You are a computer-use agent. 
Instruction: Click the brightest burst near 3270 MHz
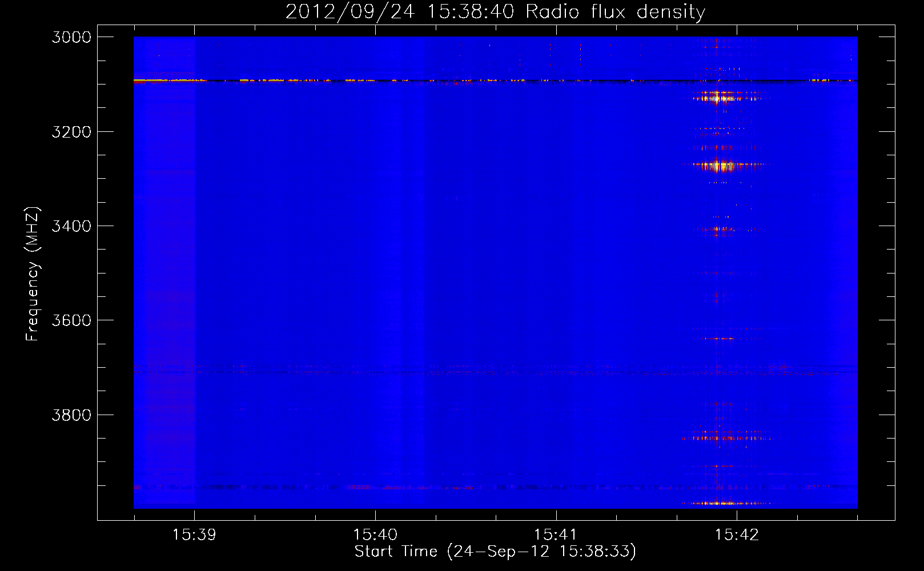point(723,166)
